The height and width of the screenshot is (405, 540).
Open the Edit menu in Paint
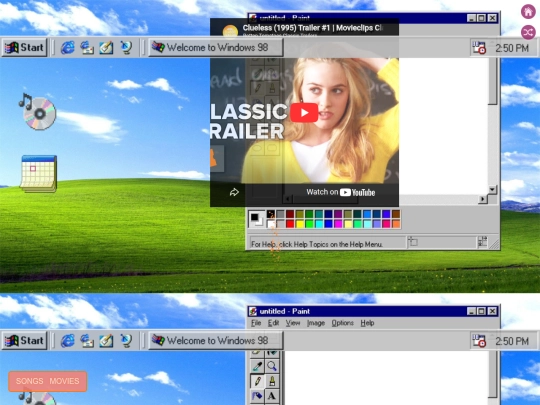pos(273,323)
